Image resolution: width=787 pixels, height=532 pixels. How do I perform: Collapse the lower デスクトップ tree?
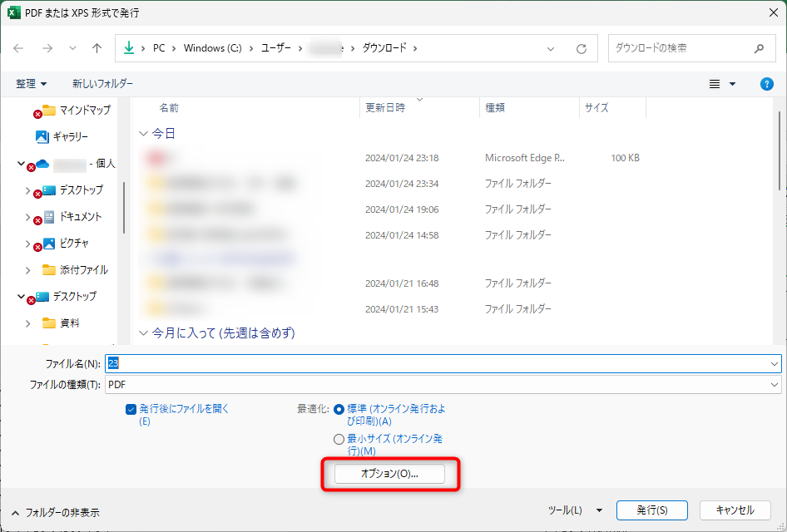point(21,296)
